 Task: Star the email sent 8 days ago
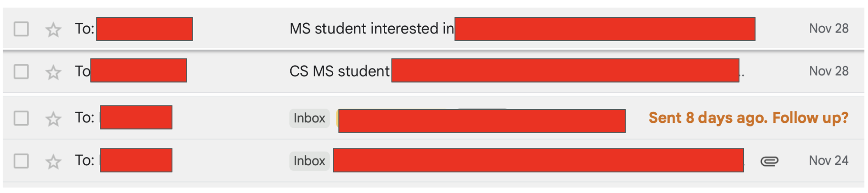pos(53,119)
